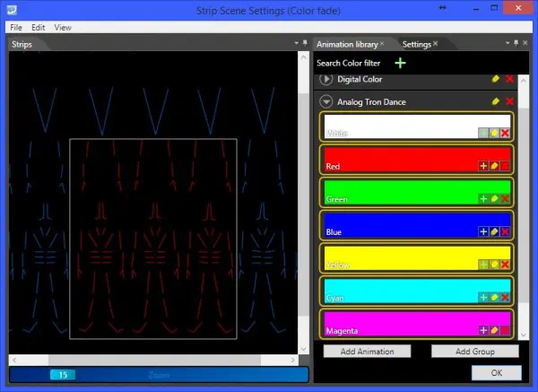Edit the Digital Color group with pencil icon

point(496,79)
